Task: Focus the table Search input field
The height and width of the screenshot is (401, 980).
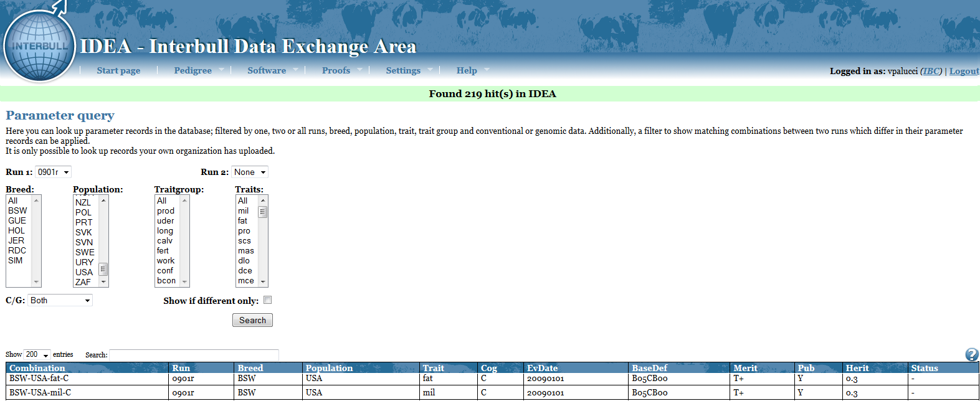Action: pyautogui.click(x=194, y=355)
